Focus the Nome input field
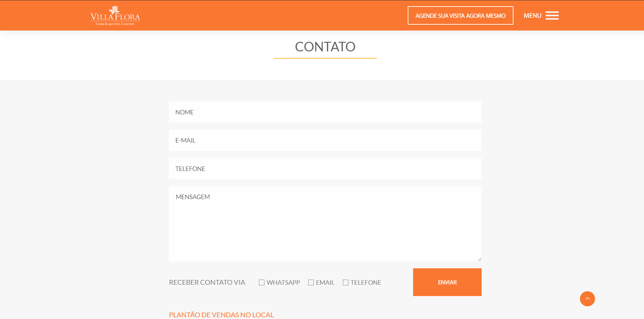The width and height of the screenshot is (644, 319). point(325,112)
